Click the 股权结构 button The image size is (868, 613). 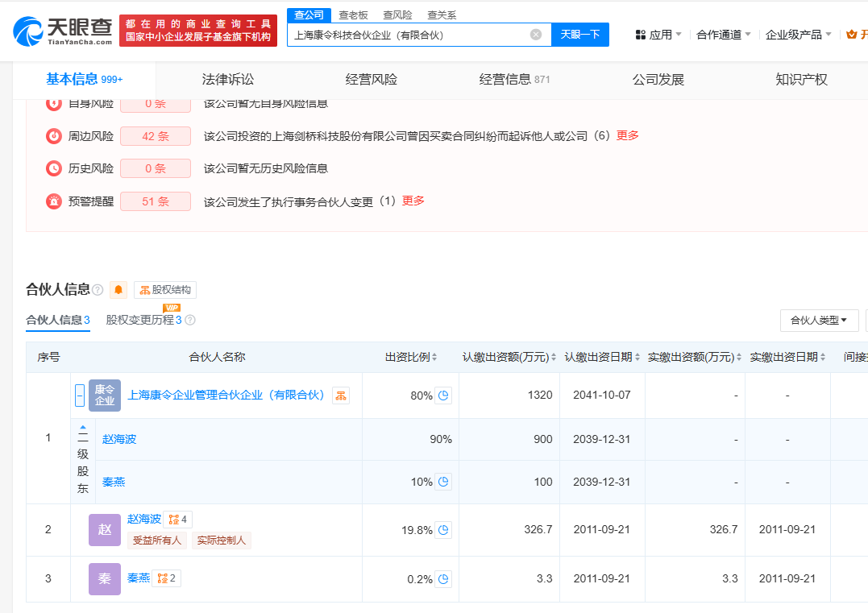[x=165, y=290]
